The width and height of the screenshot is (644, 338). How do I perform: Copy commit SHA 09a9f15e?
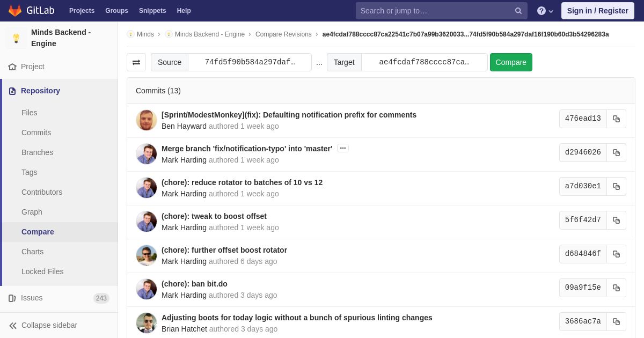616,288
